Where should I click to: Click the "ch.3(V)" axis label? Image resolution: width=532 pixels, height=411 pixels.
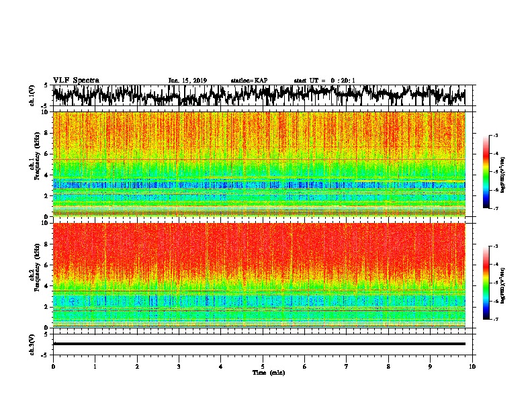32,345
